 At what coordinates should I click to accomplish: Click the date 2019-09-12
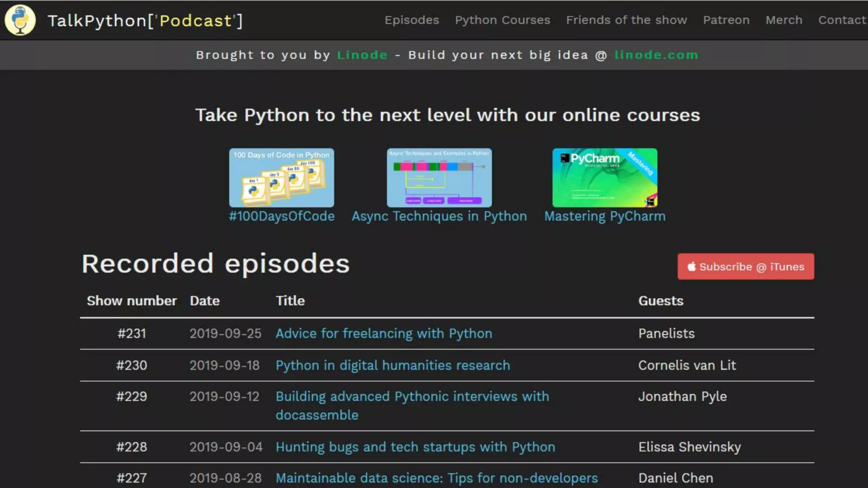(x=224, y=396)
